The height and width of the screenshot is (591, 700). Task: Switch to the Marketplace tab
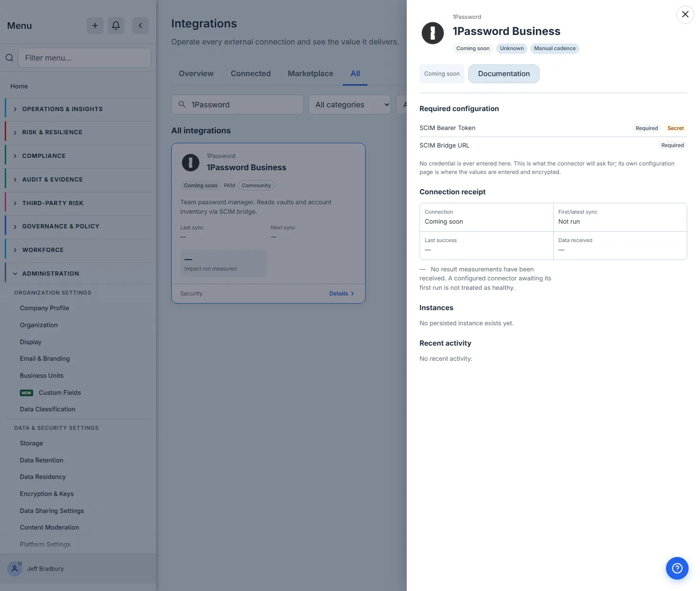click(311, 74)
